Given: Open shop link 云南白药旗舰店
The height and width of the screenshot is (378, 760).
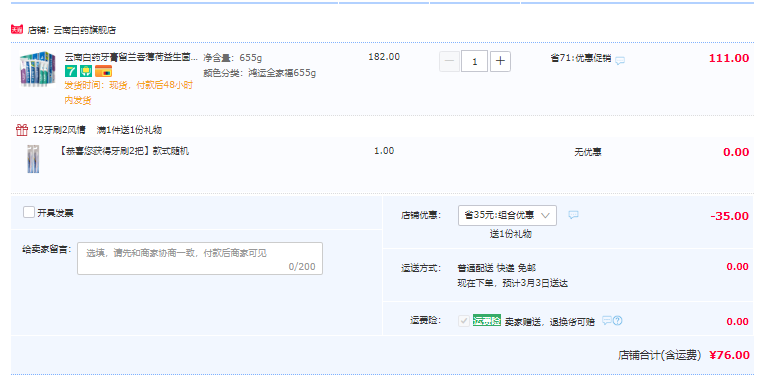Looking at the screenshot, I should pos(84,30).
